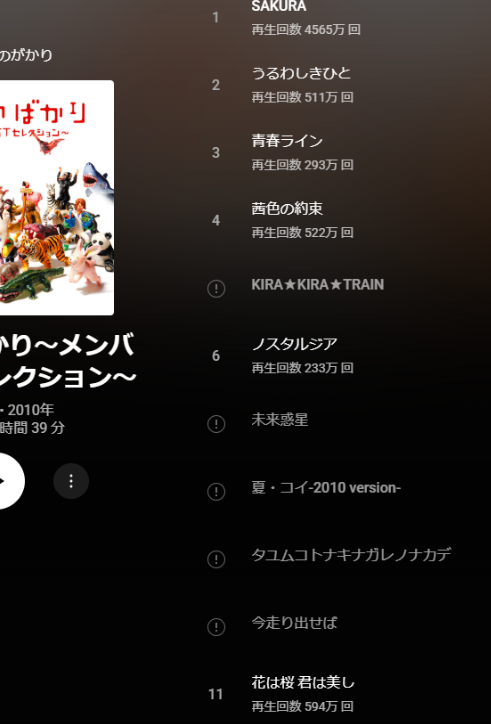The width and height of the screenshot is (491, 724).
Task: Open the album cover artwork
Action: click(x=57, y=198)
